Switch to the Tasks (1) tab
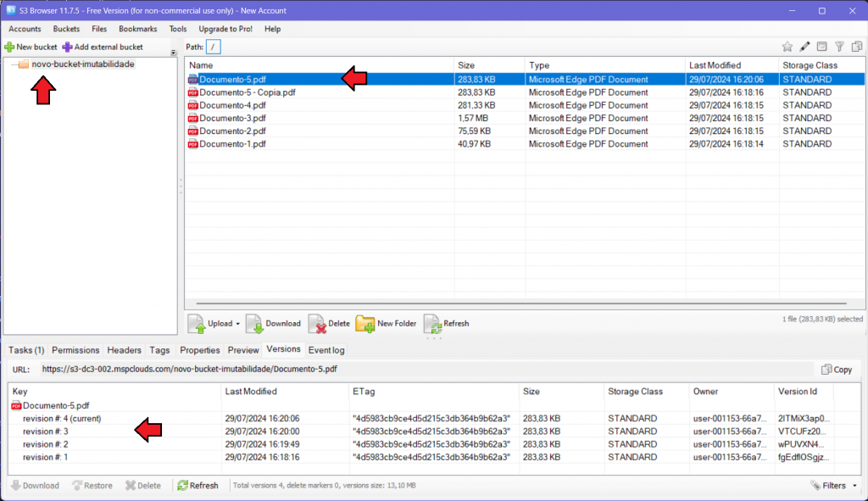868x501 pixels. [x=26, y=350]
